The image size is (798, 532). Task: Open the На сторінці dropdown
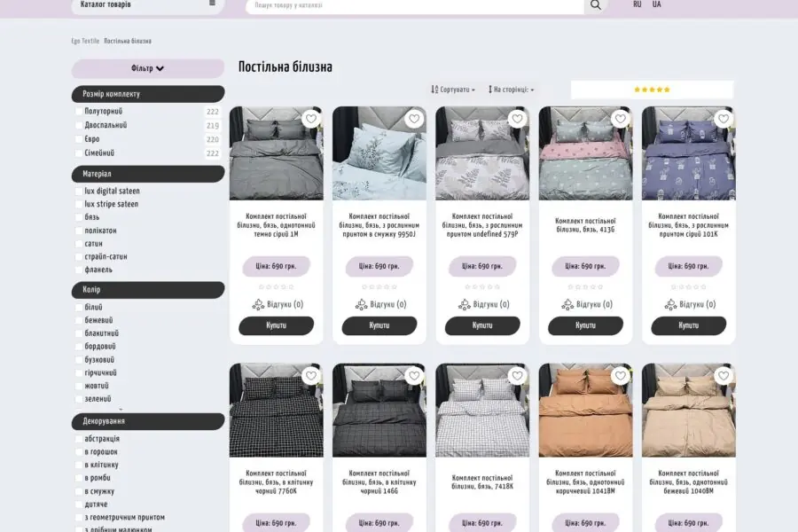pyautogui.click(x=511, y=90)
